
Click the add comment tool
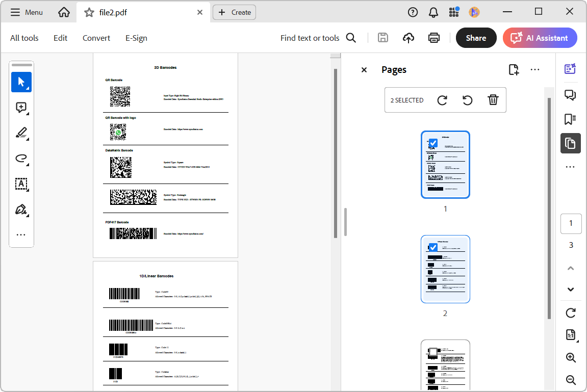coord(21,108)
